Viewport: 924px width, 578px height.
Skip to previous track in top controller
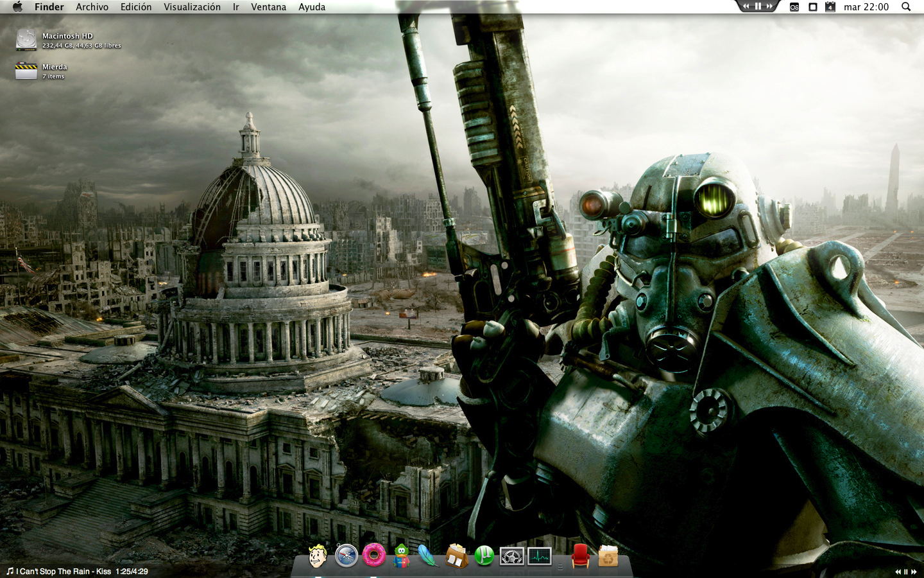[746, 6]
